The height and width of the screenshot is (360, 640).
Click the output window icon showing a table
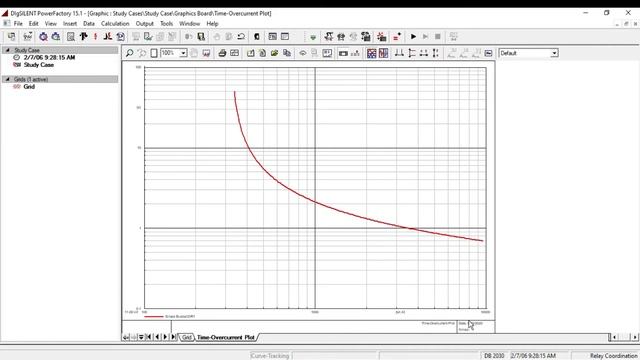pos(273,37)
